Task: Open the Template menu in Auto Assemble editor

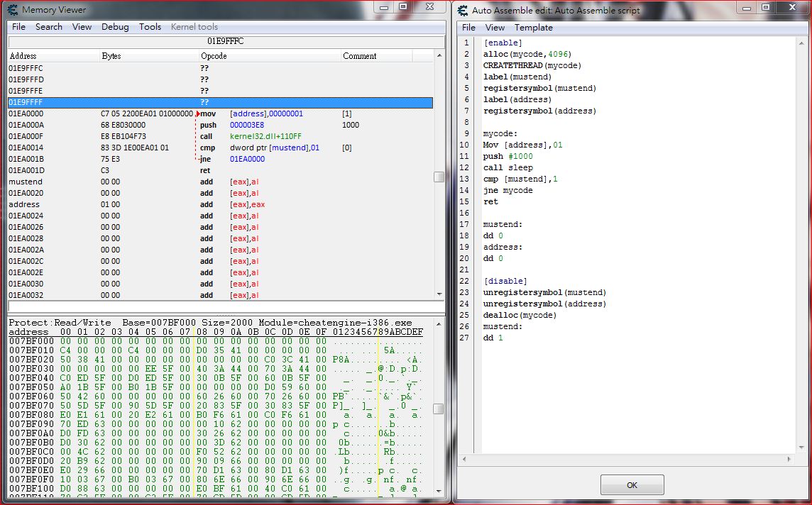Action: pyautogui.click(x=533, y=27)
